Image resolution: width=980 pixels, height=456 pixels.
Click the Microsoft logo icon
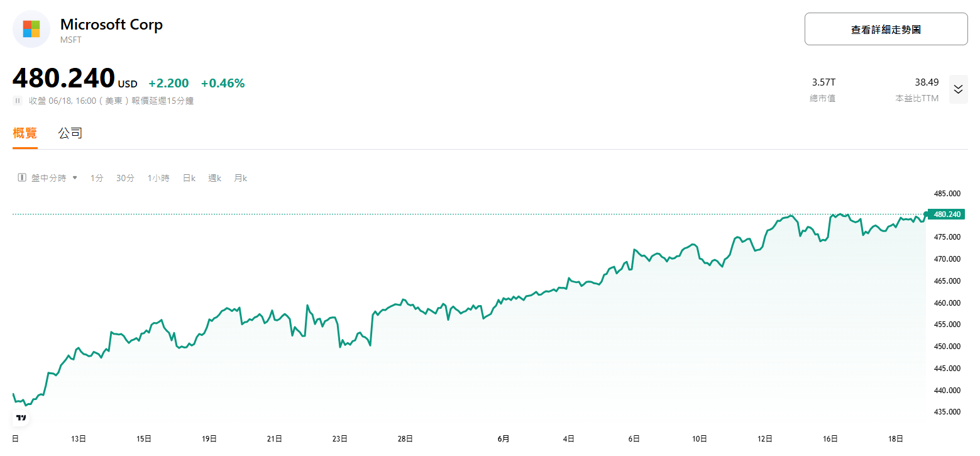click(x=31, y=29)
